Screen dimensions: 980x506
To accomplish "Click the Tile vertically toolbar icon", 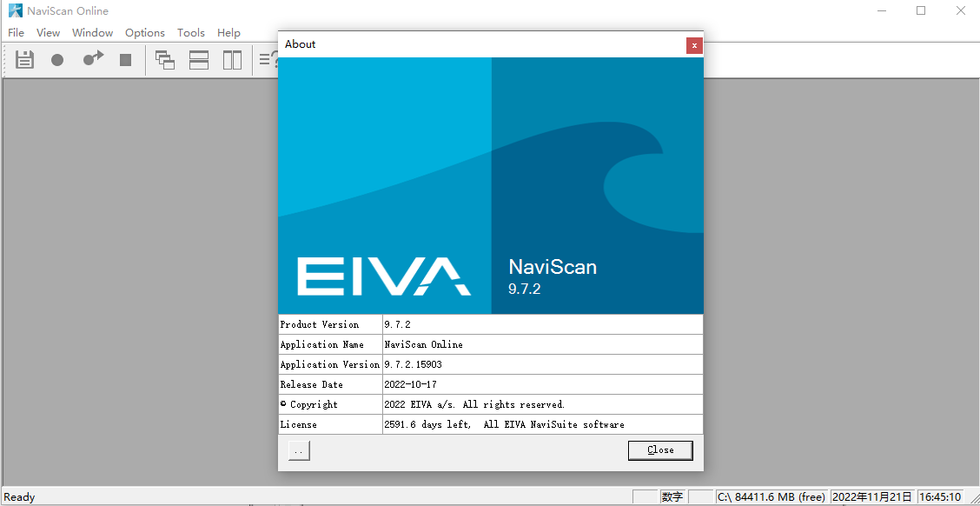I will point(232,59).
